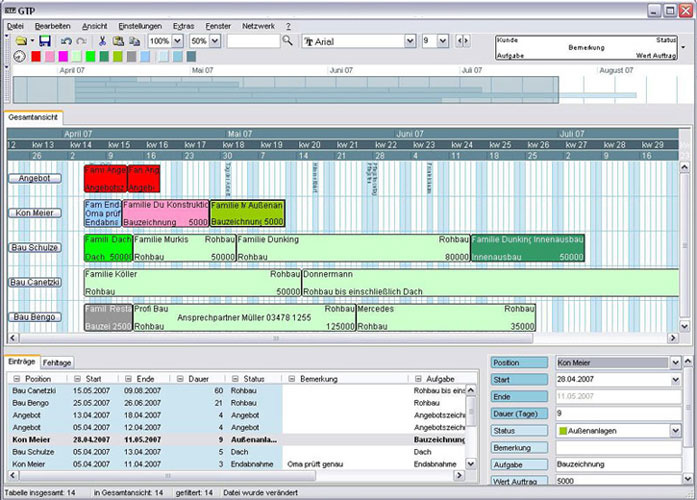Click the Save floppy disk icon
697x500 pixels.
(45, 41)
